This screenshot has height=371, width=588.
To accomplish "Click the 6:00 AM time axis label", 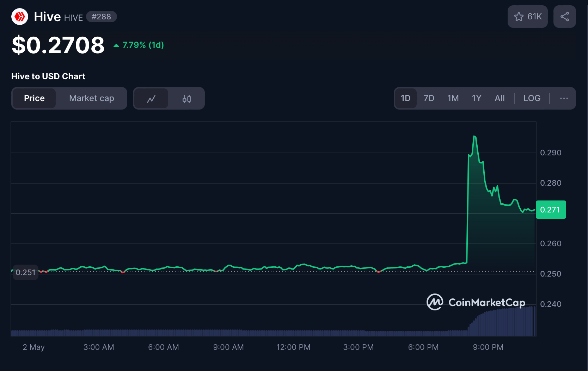I will pos(164,347).
